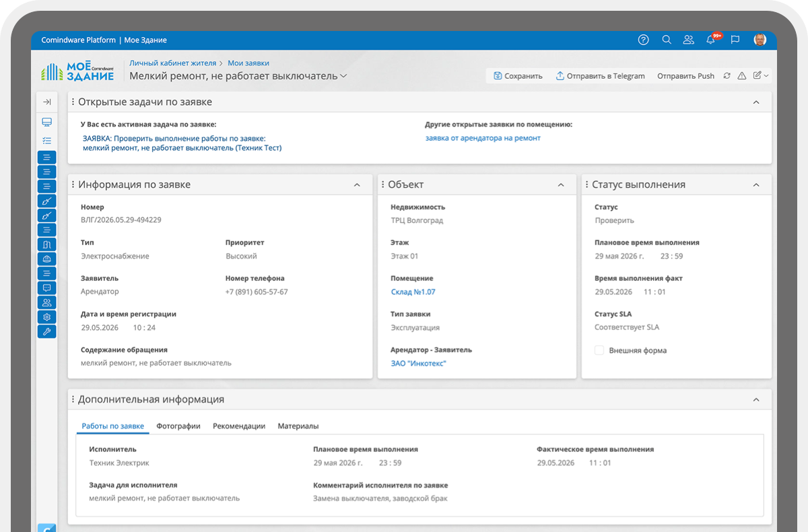Screen dimensions: 808x532
Task: Open the ЗАО "Инкотекс" tenant link
Action: pyautogui.click(x=418, y=363)
